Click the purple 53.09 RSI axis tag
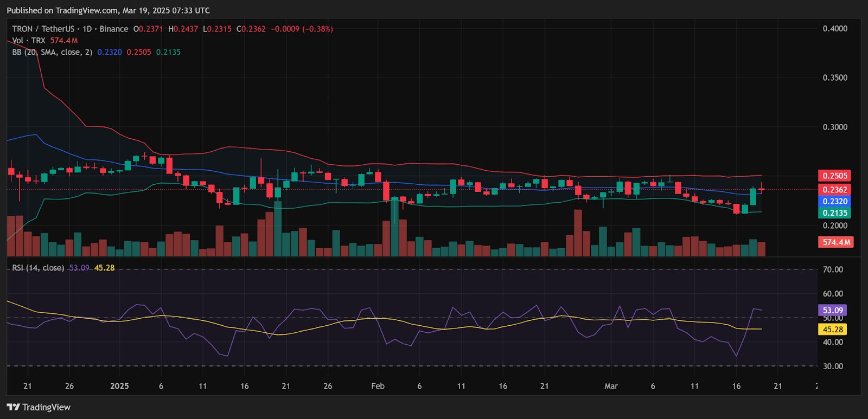Screen dimensions: 868x419 pos(833,311)
